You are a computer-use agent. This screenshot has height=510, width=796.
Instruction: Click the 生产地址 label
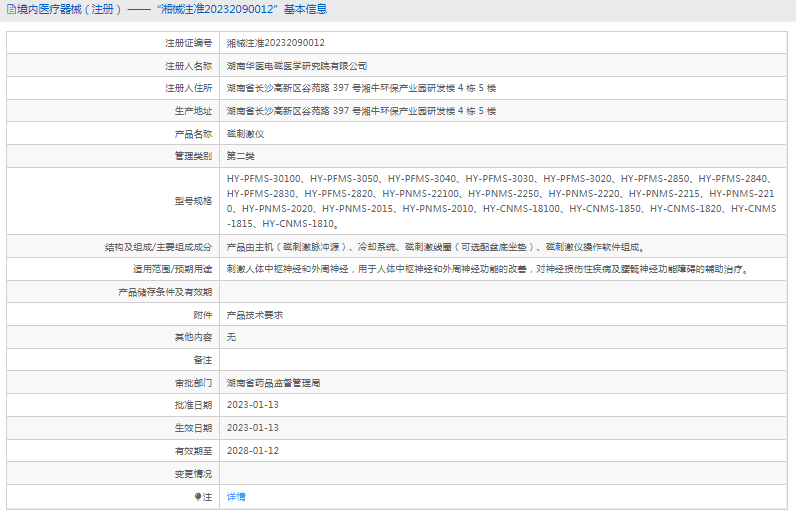pyautogui.click(x=193, y=111)
